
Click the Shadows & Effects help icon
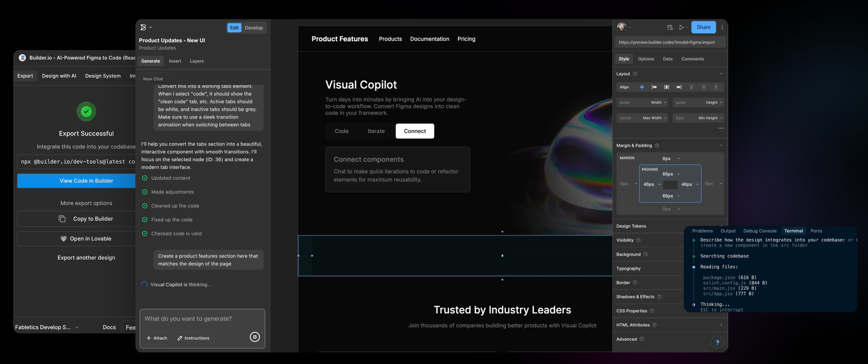659,297
